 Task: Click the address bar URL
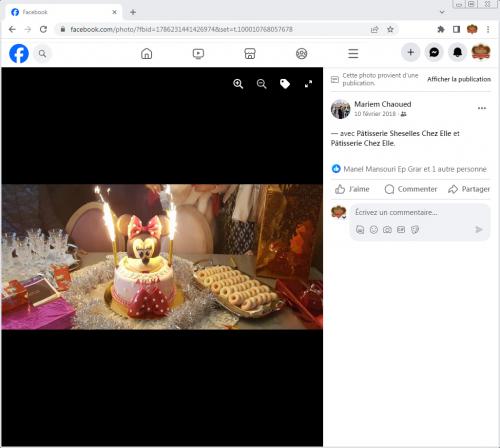(181, 29)
